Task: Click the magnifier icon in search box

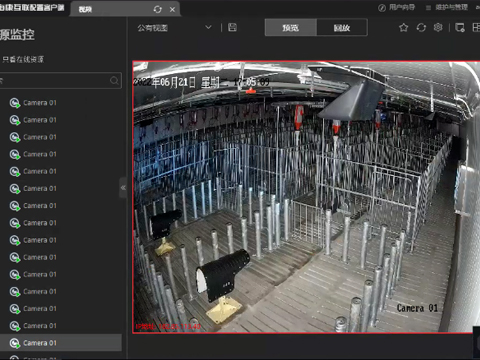Action: (x=114, y=81)
